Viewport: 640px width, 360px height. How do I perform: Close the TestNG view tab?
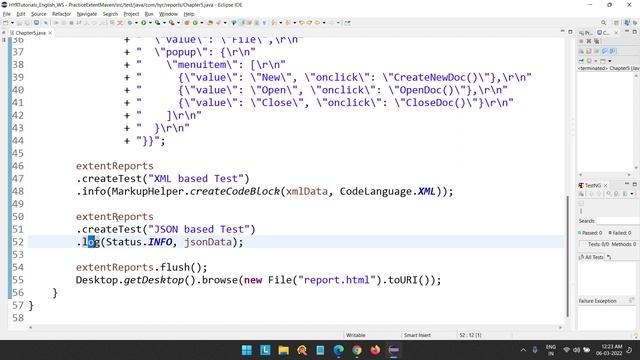[605, 186]
